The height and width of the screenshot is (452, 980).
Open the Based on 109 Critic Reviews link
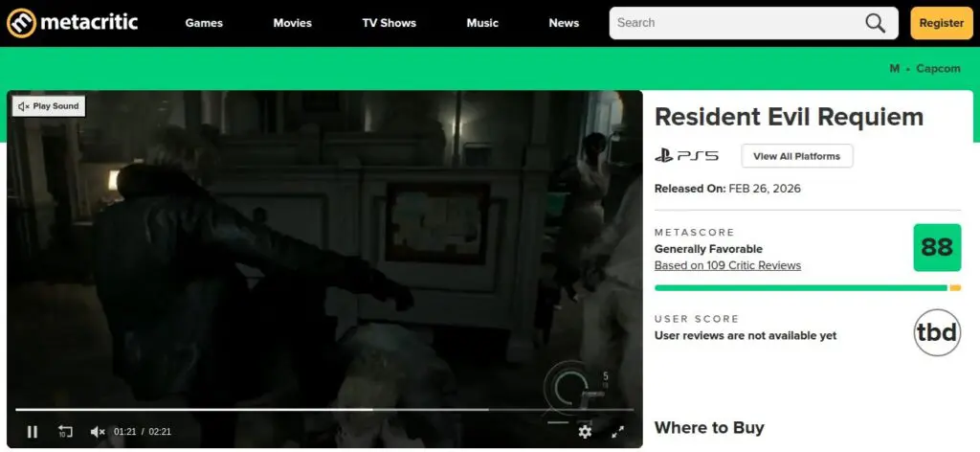727,265
